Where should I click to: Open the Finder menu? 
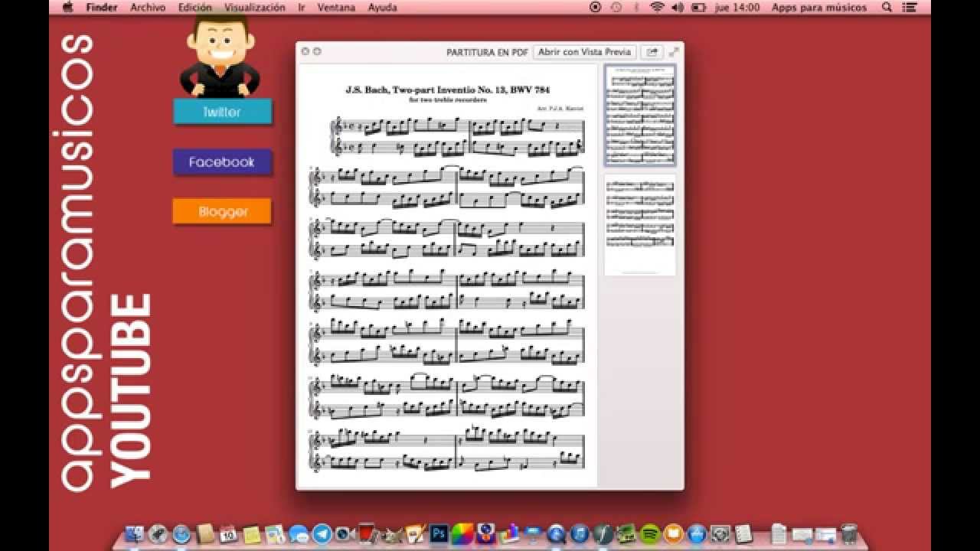click(101, 7)
